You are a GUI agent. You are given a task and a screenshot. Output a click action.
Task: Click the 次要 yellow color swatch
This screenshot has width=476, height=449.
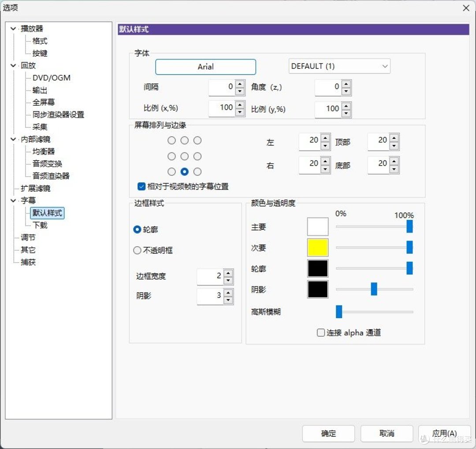click(317, 248)
